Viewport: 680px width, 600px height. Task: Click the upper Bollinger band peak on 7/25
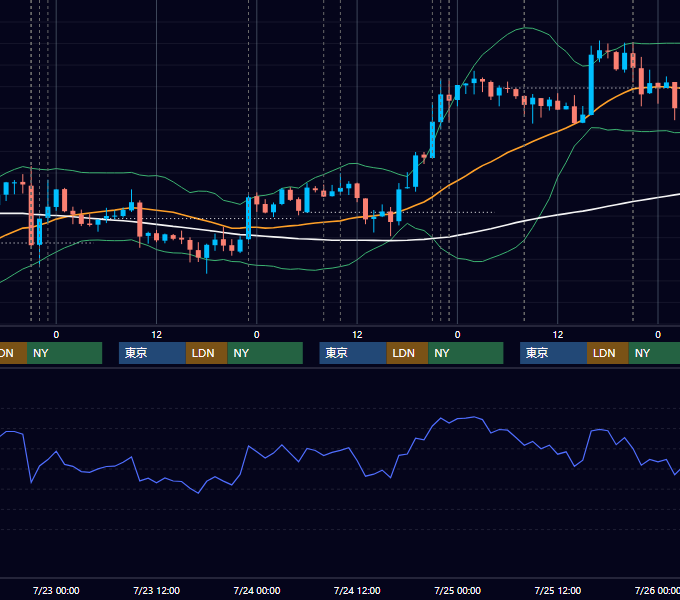pyautogui.click(x=525, y=28)
